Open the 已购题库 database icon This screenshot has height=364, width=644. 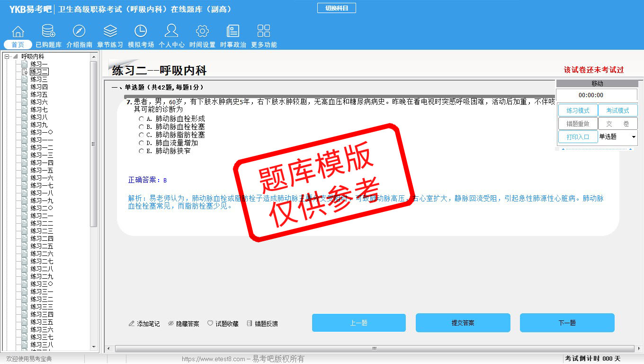pos(48,32)
